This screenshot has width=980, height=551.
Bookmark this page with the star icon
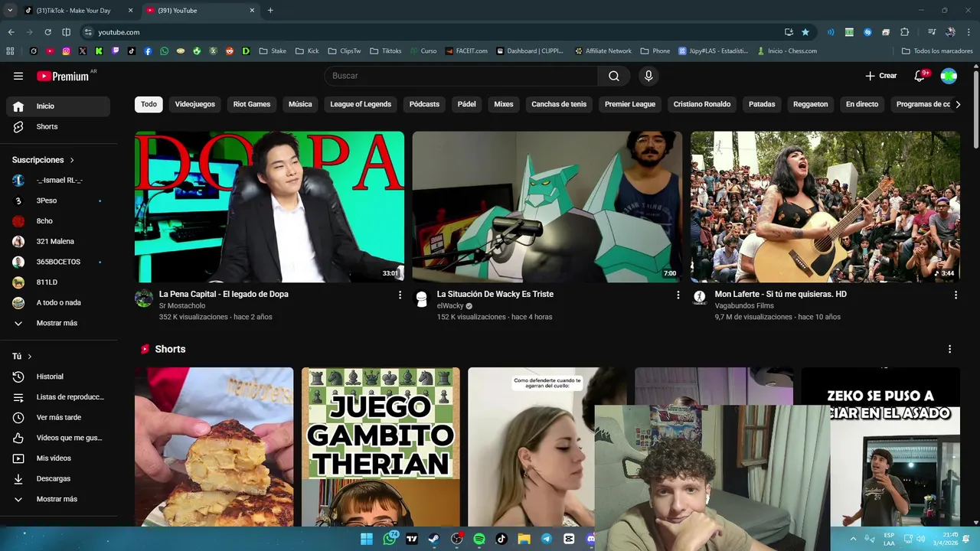[805, 32]
